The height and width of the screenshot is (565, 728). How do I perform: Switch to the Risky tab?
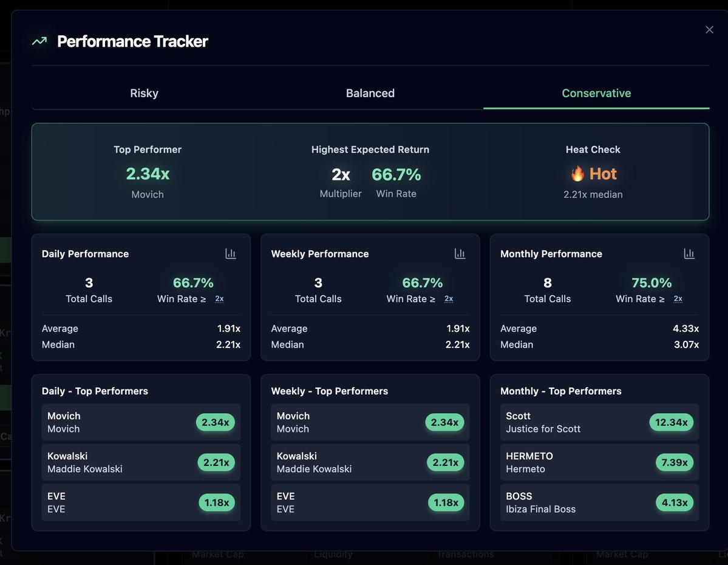144,94
